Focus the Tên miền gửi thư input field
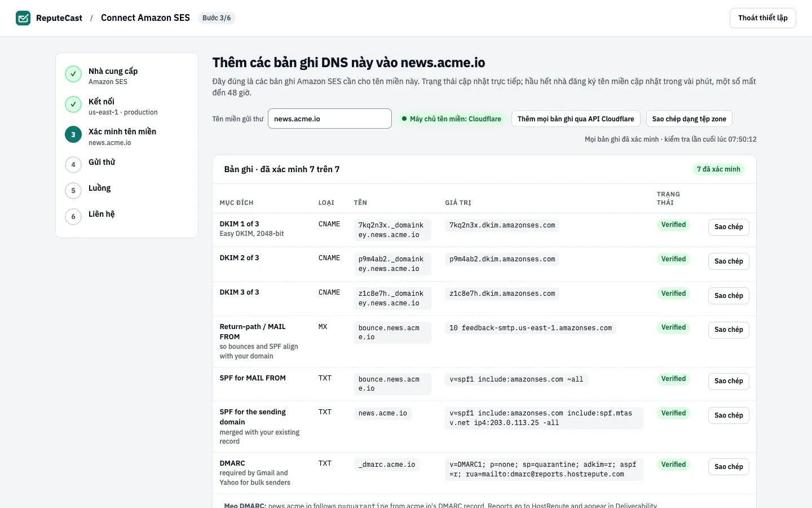 (330, 119)
